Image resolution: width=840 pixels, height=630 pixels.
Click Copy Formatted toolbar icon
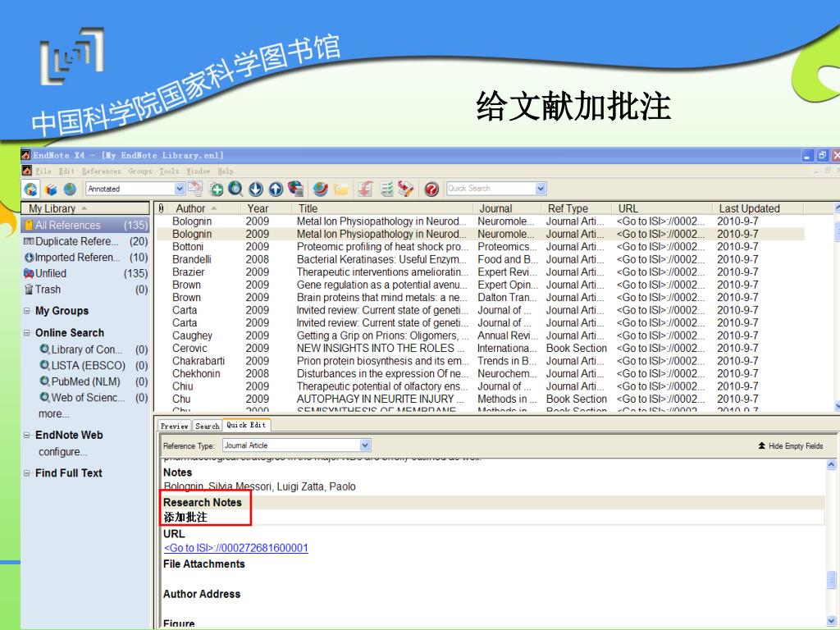(195, 189)
